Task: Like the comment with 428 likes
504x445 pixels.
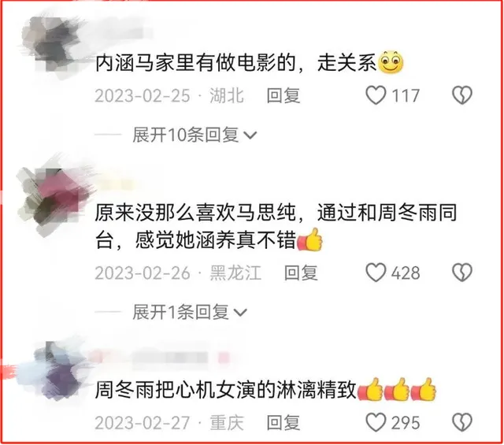Action: [x=376, y=273]
